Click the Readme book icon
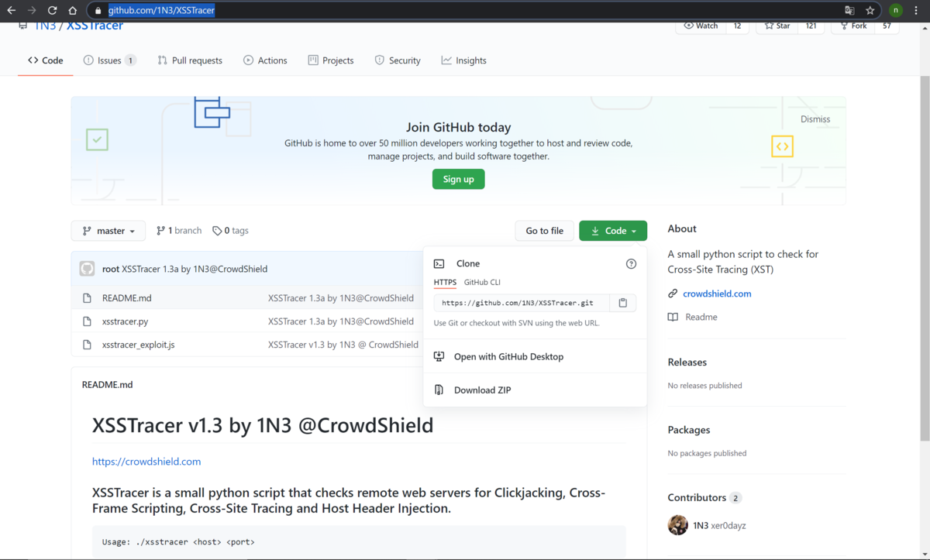Screen dimensions: 930x560 [x=673, y=317]
